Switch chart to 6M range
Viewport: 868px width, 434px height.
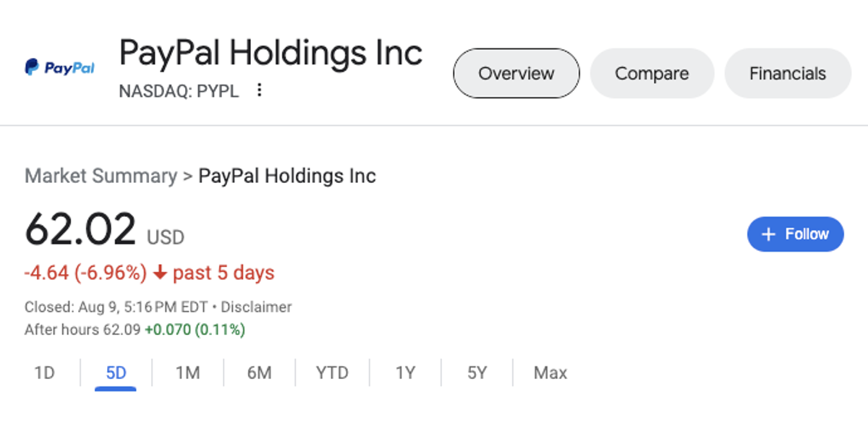(x=259, y=373)
